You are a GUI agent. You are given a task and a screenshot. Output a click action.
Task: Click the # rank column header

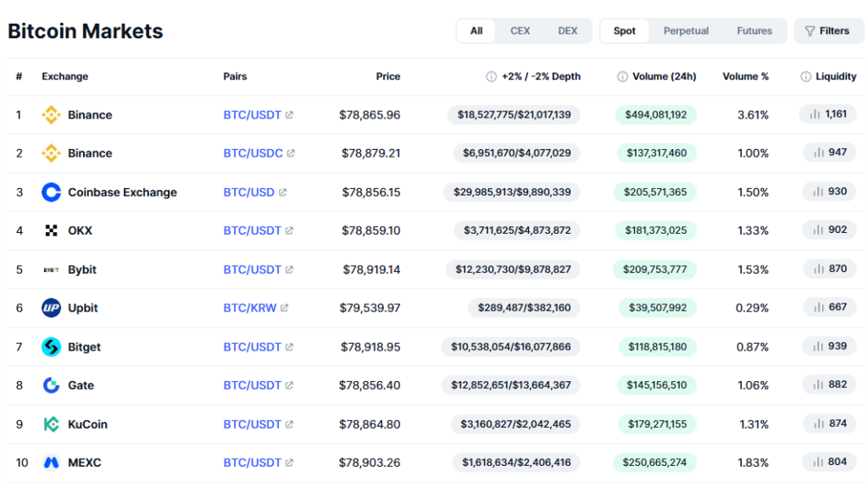(19, 76)
